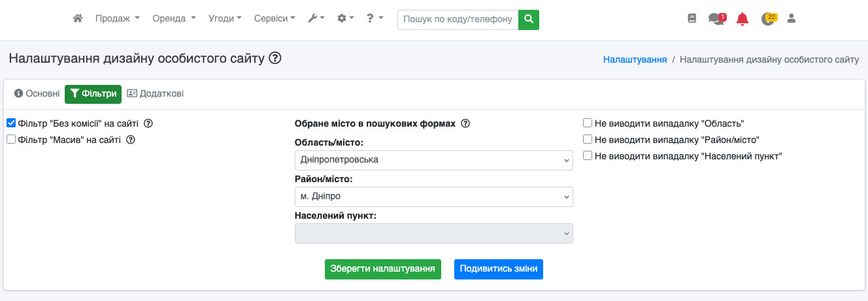Click the green search magnifier button
This screenshot has width=868, height=301.
(529, 20)
